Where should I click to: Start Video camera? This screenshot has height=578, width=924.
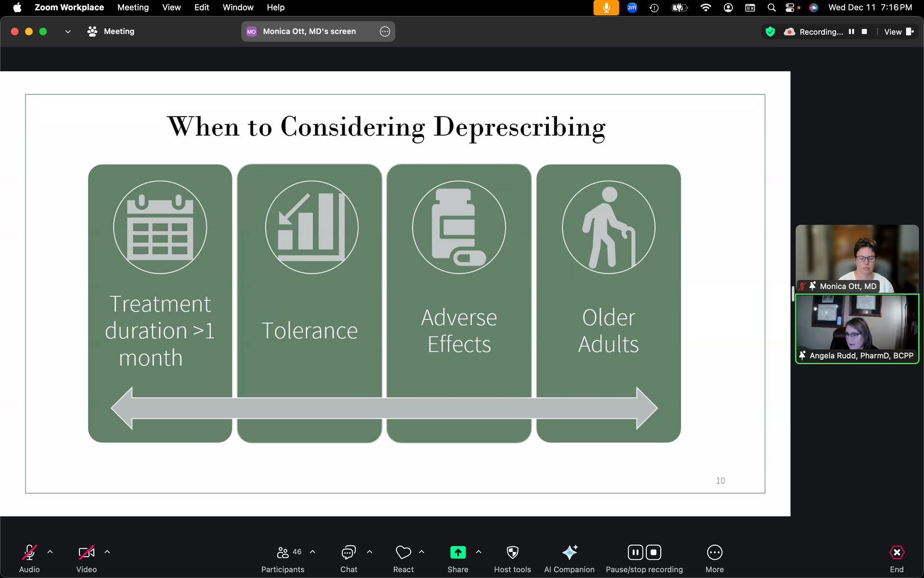point(87,552)
